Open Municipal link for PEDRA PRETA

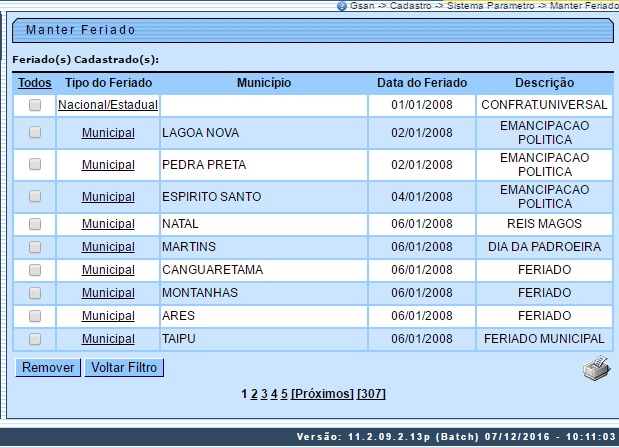(x=108, y=165)
